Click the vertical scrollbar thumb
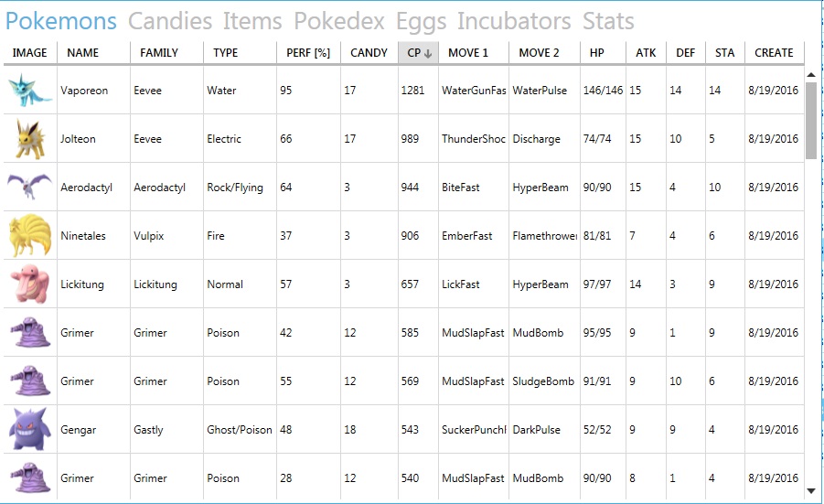This screenshot has width=824, height=504. (811, 120)
